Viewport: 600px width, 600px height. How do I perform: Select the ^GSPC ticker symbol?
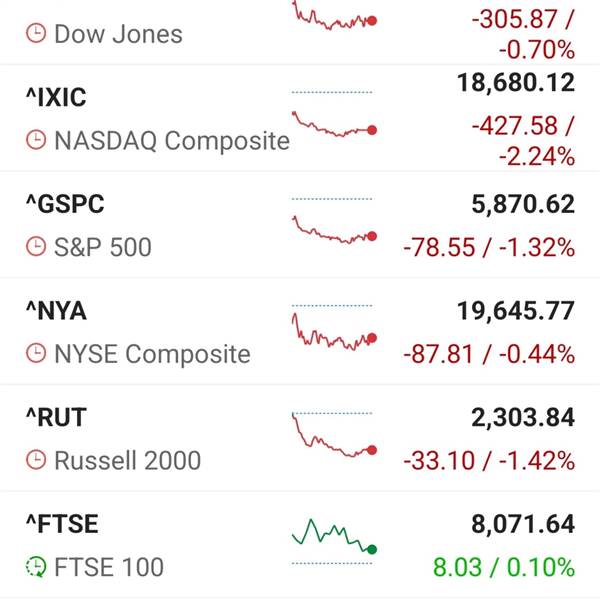(x=65, y=204)
